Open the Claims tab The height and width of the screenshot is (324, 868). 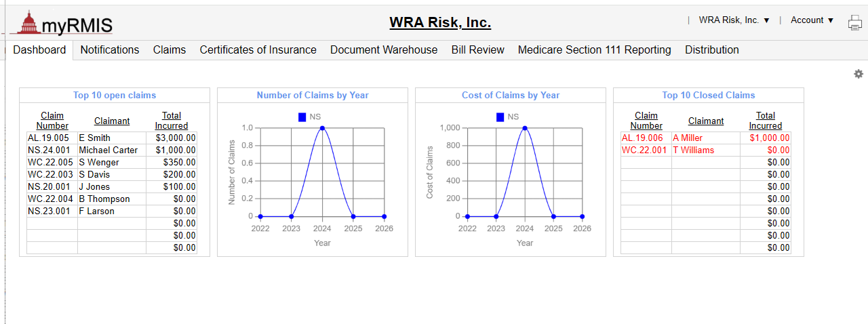pyautogui.click(x=170, y=50)
